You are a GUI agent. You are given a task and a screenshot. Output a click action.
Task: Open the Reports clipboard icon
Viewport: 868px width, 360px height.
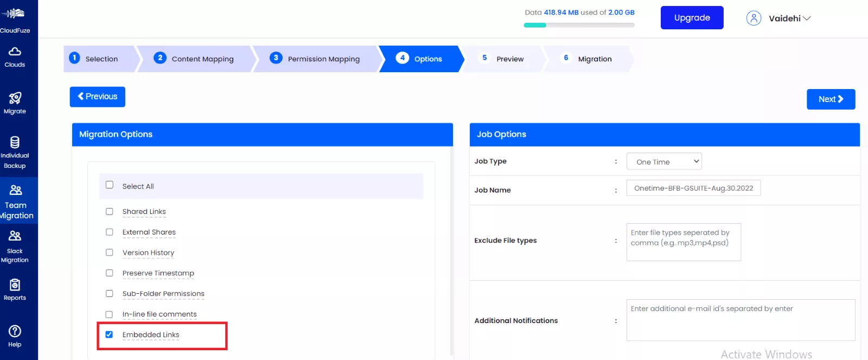(x=15, y=285)
